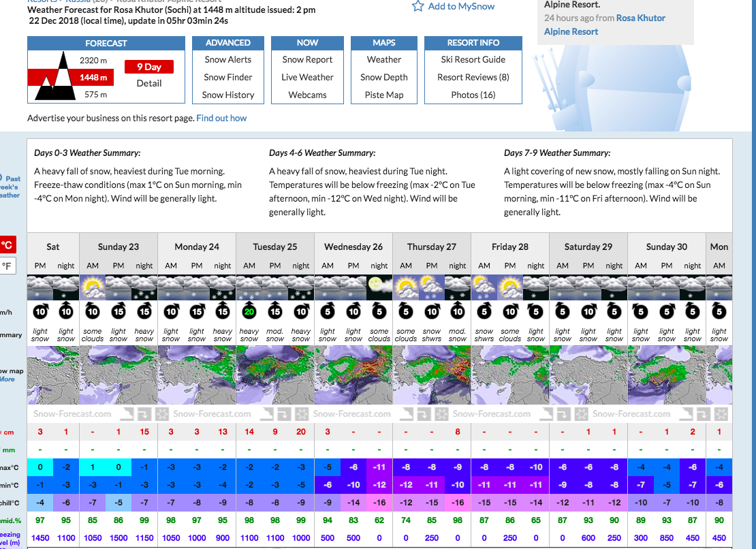The image size is (756, 549).
Task: Click the Tuesday 25 AM heavy snow icon
Action: pyautogui.click(x=249, y=287)
